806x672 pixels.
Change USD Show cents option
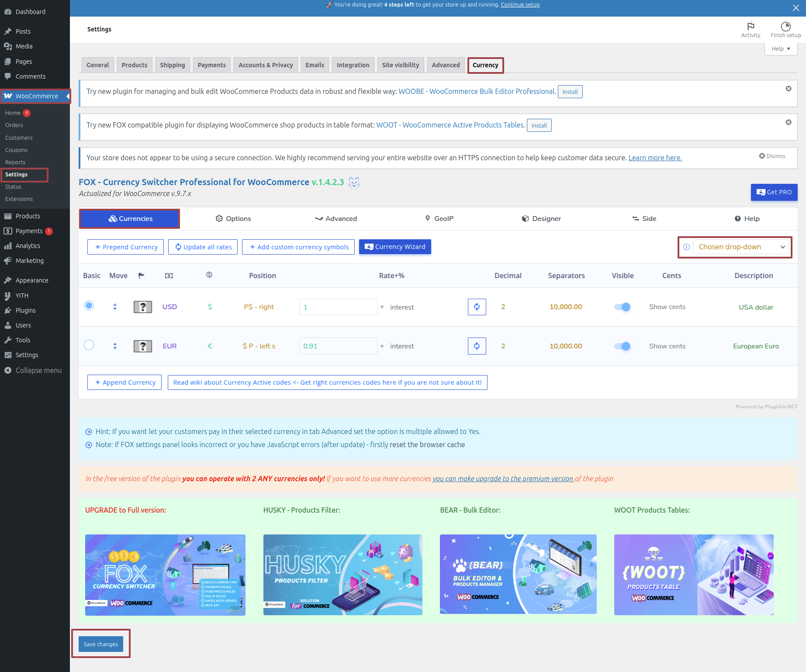(667, 307)
